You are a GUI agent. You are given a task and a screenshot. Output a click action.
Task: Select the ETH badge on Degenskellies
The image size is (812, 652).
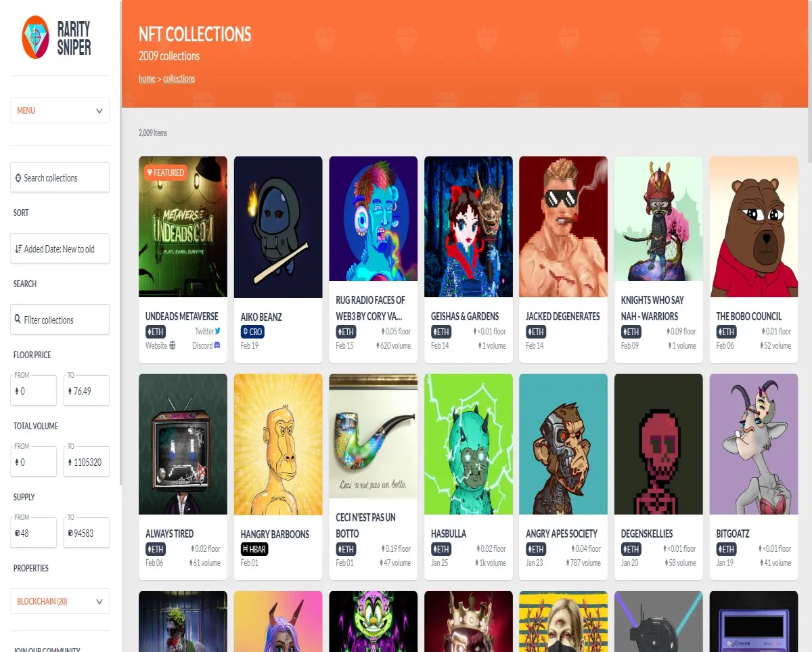coord(631,549)
